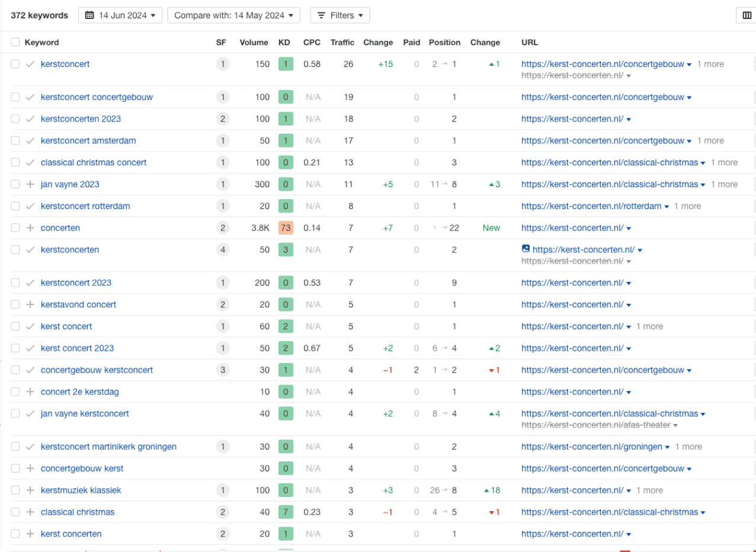Click the plus icon next to concerten keyword

click(30, 228)
